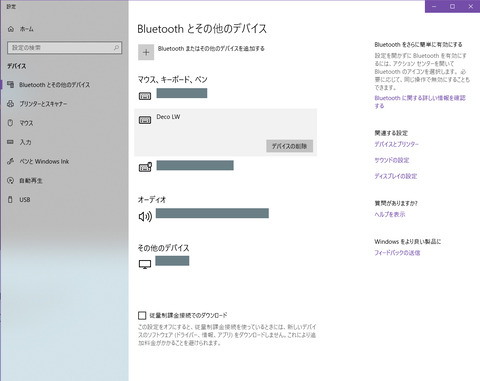This screenshot has width=480, height=381.
Task: Click the home icon in the sidebar
Action: [11, 29]
